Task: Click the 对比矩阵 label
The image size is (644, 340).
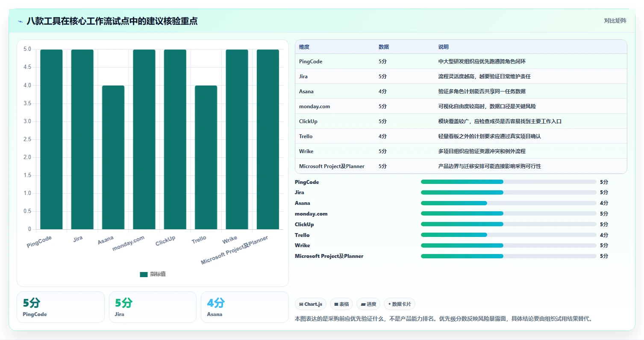Action: (615, 21)
